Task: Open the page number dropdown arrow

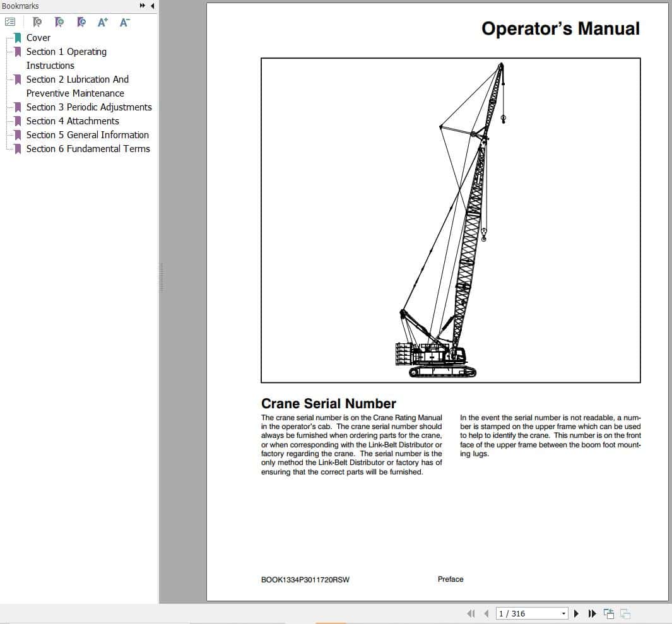Action: (x=565, y=613)
